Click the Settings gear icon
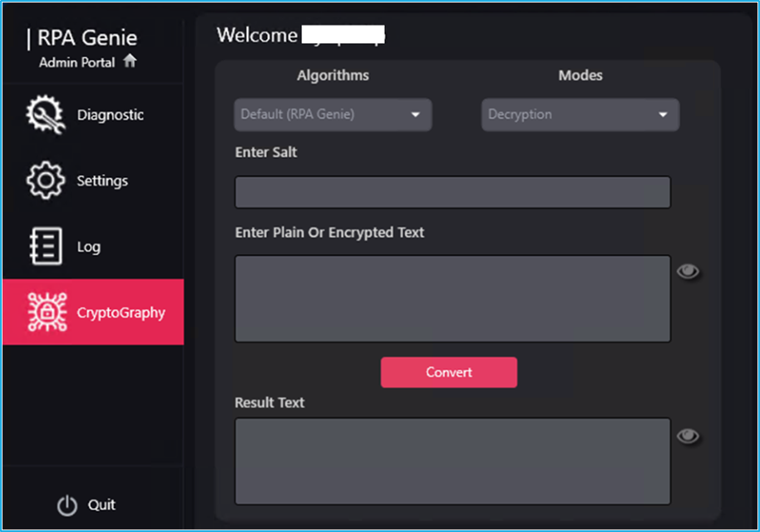 (45, 180)
